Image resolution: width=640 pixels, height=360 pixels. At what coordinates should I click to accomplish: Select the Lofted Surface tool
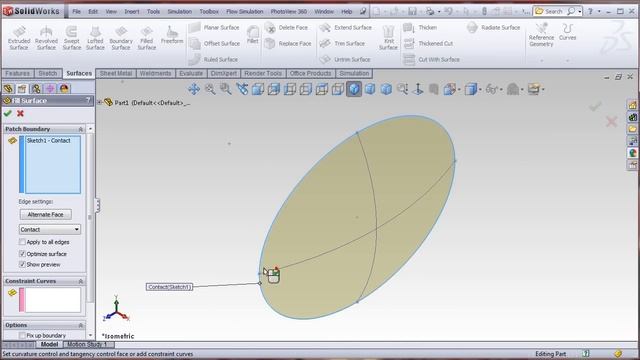tap(95, 38)
